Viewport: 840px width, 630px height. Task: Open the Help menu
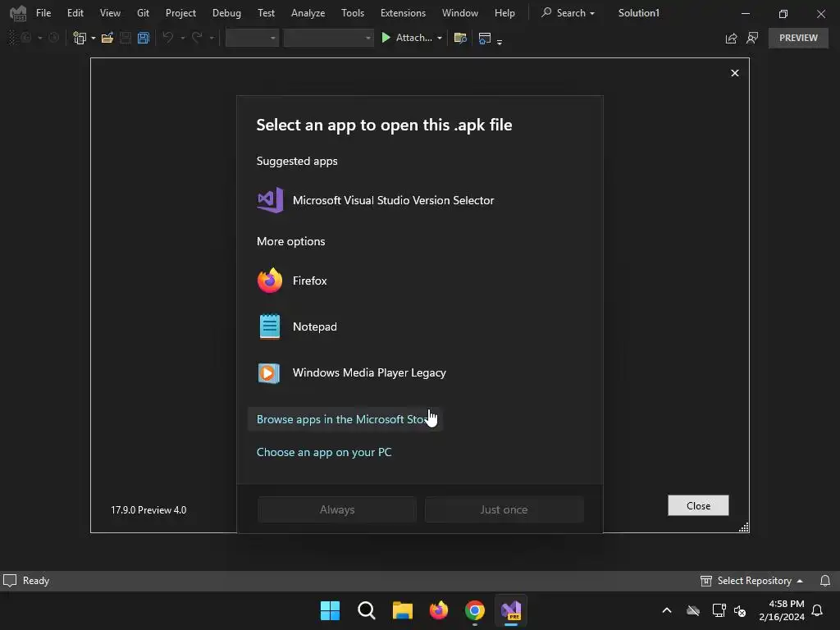coord(504,13)
